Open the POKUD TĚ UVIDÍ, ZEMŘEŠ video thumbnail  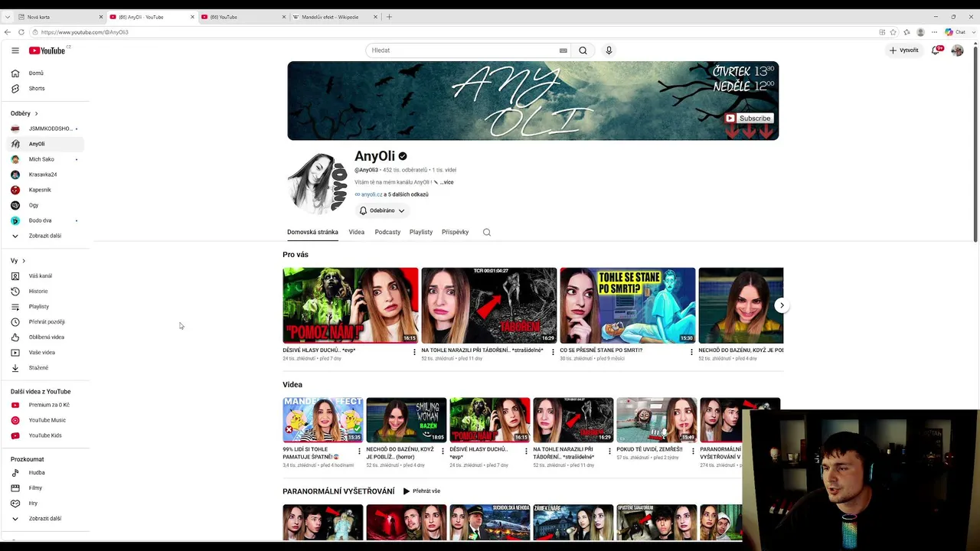656,420
